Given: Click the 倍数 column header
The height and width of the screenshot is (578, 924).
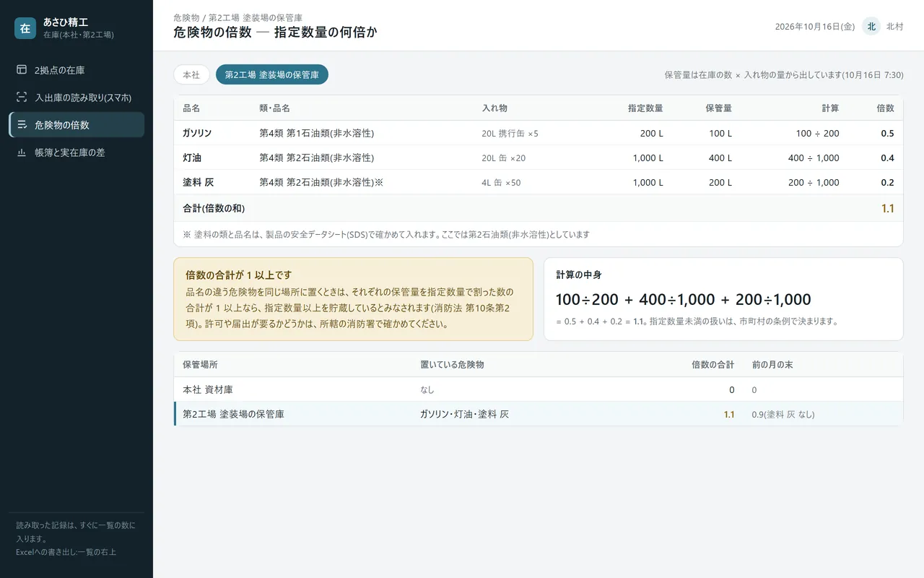Looking at the screenshot, I should tap(885, 108).
